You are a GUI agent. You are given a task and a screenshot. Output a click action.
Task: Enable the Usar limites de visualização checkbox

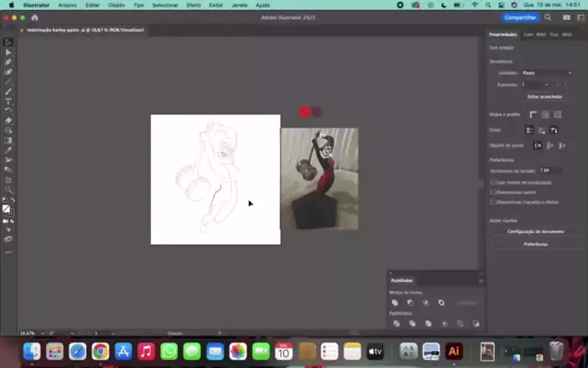click(493, 182)
